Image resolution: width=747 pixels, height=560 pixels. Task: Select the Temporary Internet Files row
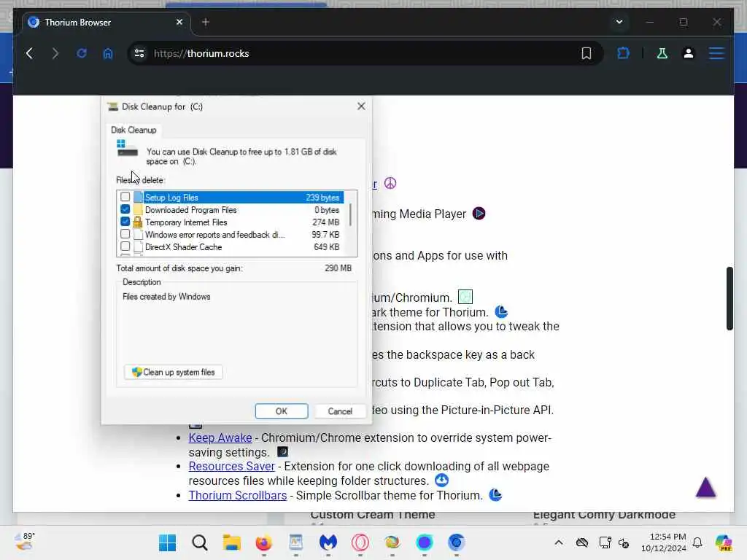click(x=231, y=222)
